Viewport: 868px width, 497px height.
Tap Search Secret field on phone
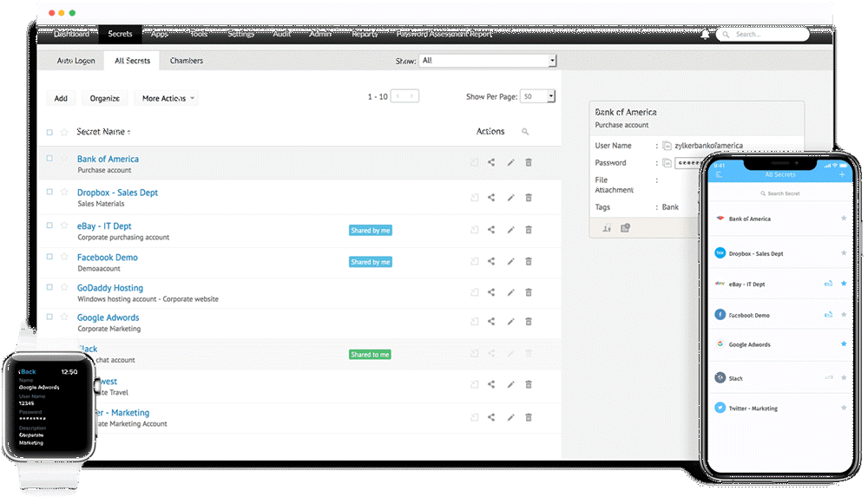(780, 193)
